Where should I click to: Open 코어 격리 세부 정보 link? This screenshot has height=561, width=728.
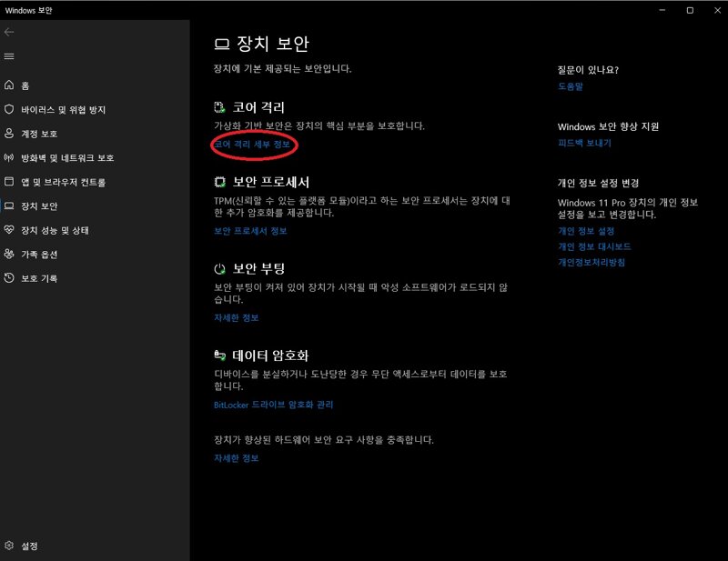pos(252,145)
